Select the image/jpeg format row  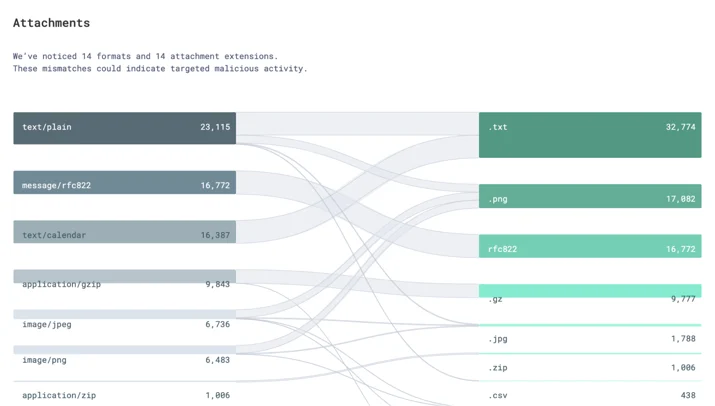pyautogui.click(x=124, y=319)
